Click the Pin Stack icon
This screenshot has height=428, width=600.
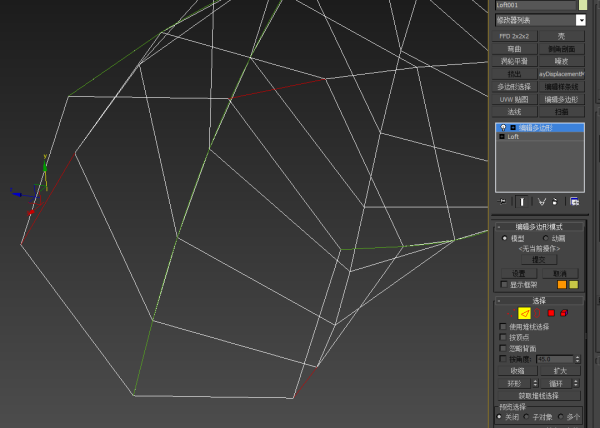click(x=502, y=201)
